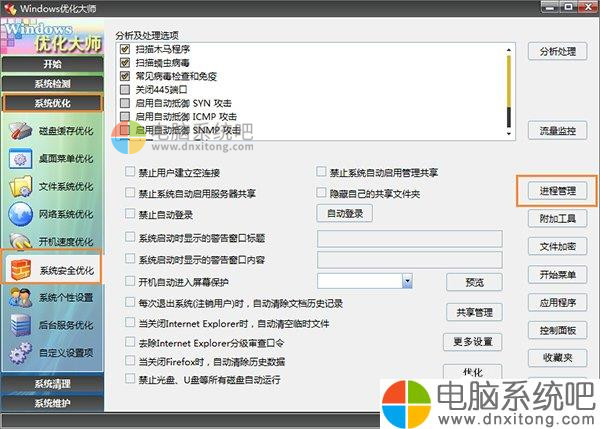Check 去除Internet Explorer分级审查口令

click(130, 342)
